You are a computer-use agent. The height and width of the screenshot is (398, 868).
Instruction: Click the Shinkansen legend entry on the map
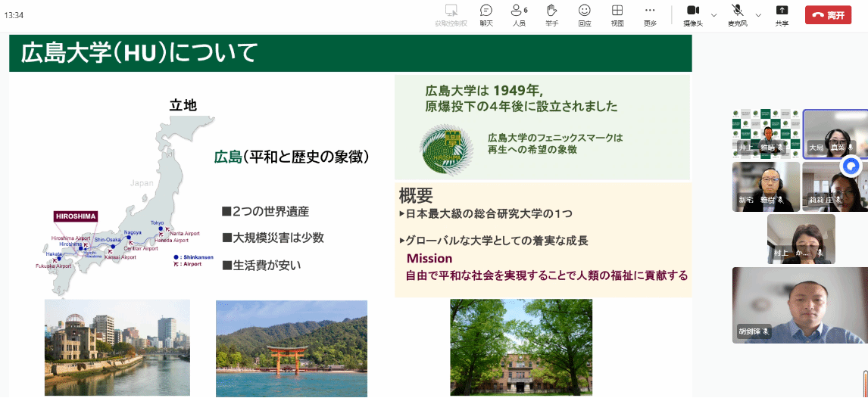click(x=194, y=257)
